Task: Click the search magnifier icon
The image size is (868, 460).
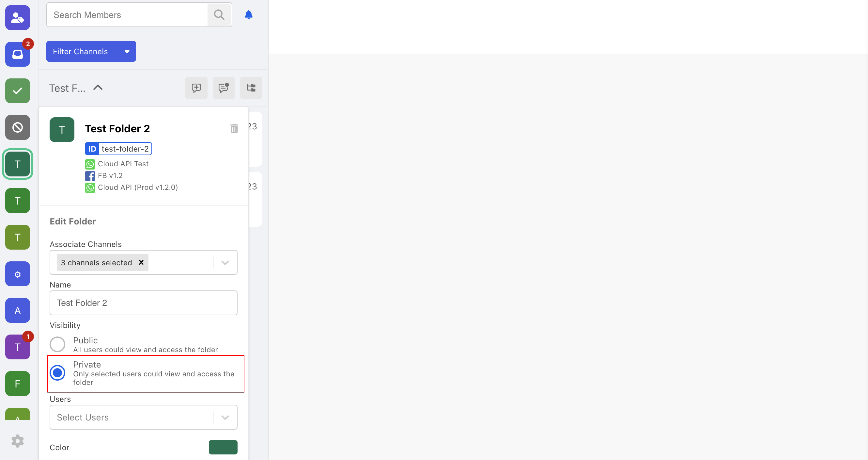Action: point(219,15)
